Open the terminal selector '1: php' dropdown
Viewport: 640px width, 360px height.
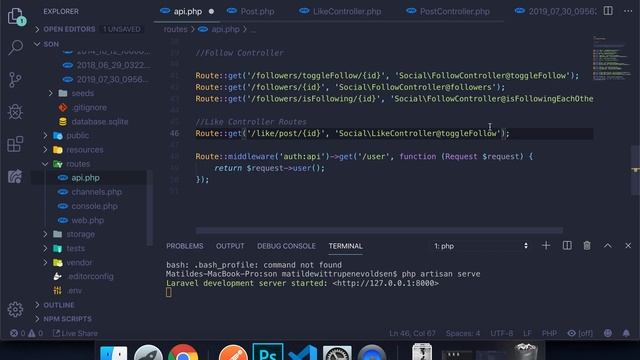click(x=481, y=246)
